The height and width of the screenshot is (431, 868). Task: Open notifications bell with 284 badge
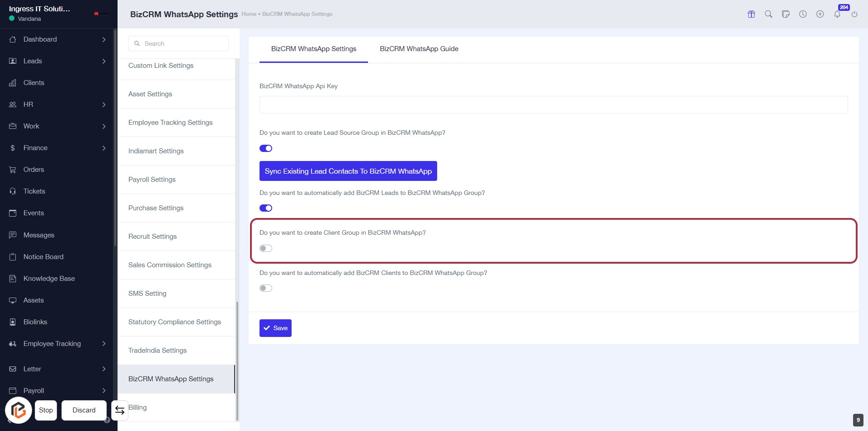coord(837,14)
